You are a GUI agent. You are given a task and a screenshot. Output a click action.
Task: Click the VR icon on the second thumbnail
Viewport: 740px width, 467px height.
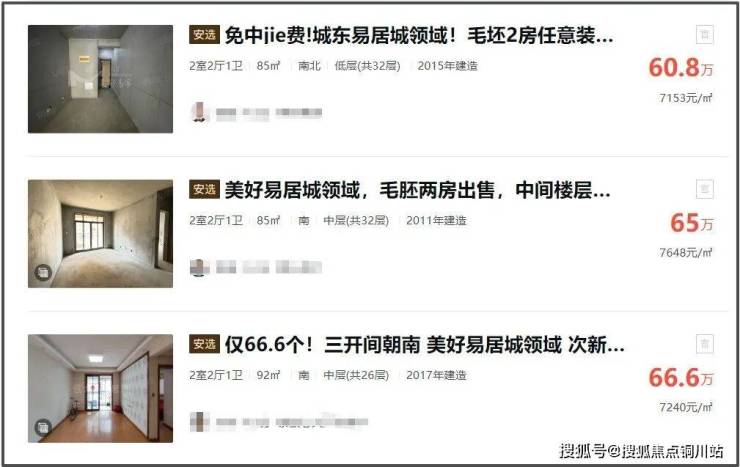click(43, 272)
